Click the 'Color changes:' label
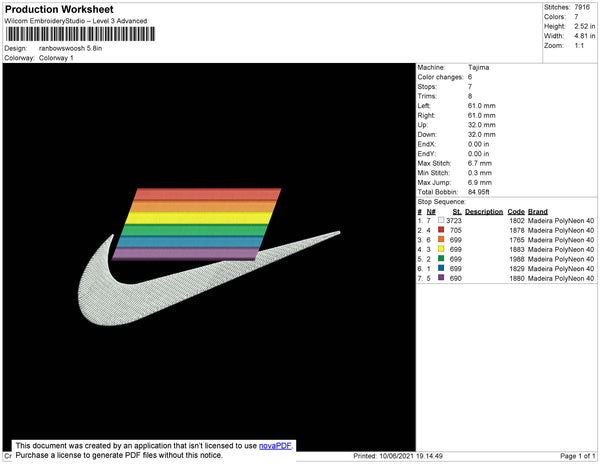The image size is (600, 464). (440, 77)
